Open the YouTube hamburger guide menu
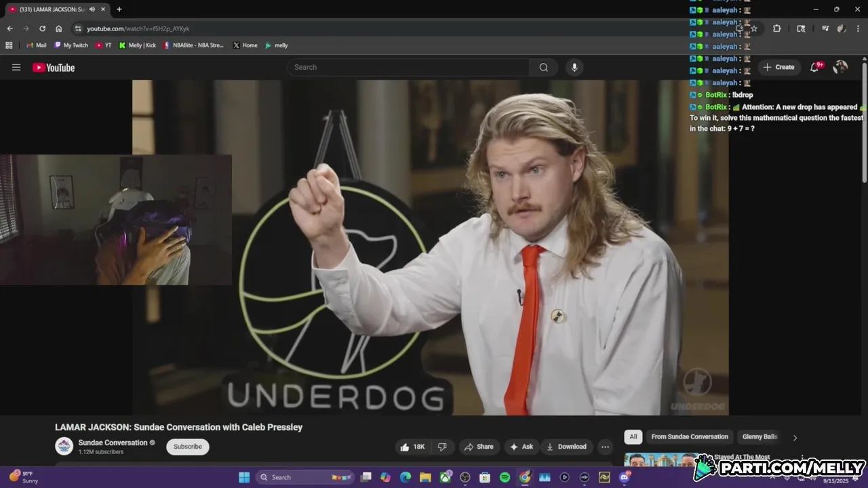Viewport: 868px width, 488px height. [16, 67]
